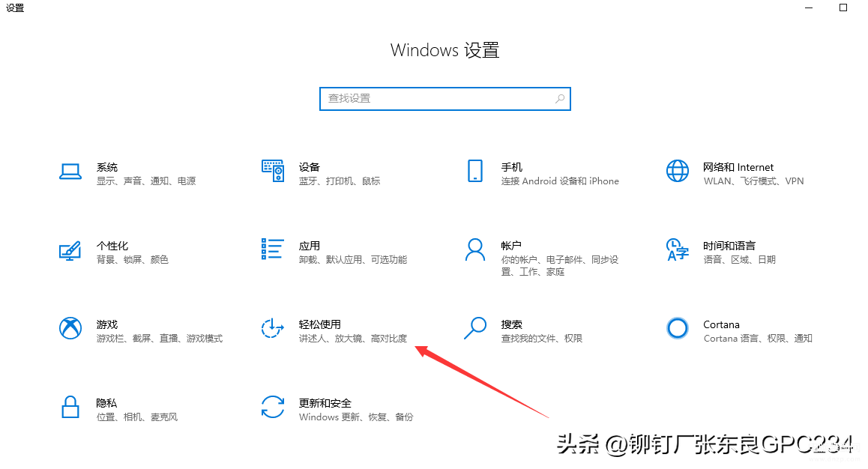Image resolution: width=868 pixels, height=469 pixels.
Task: Open the 轻松使用 ease of access icon
Action: tap(272, 328)
